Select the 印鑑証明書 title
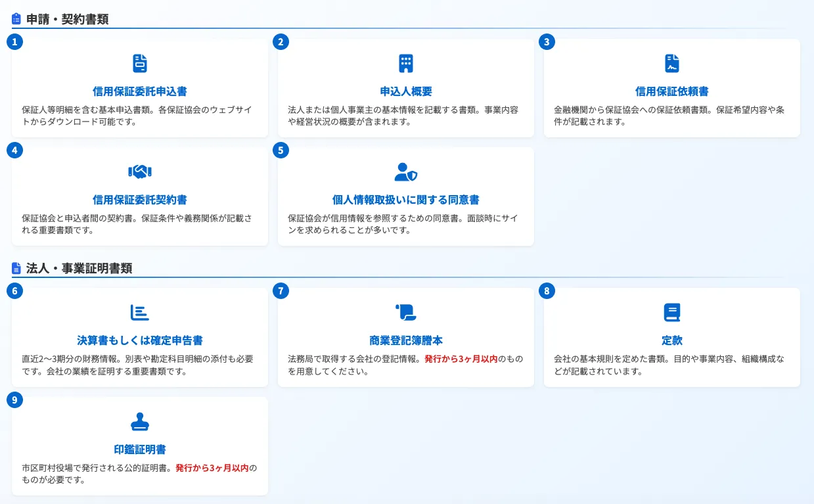The image size is (814, 504). 140,449
